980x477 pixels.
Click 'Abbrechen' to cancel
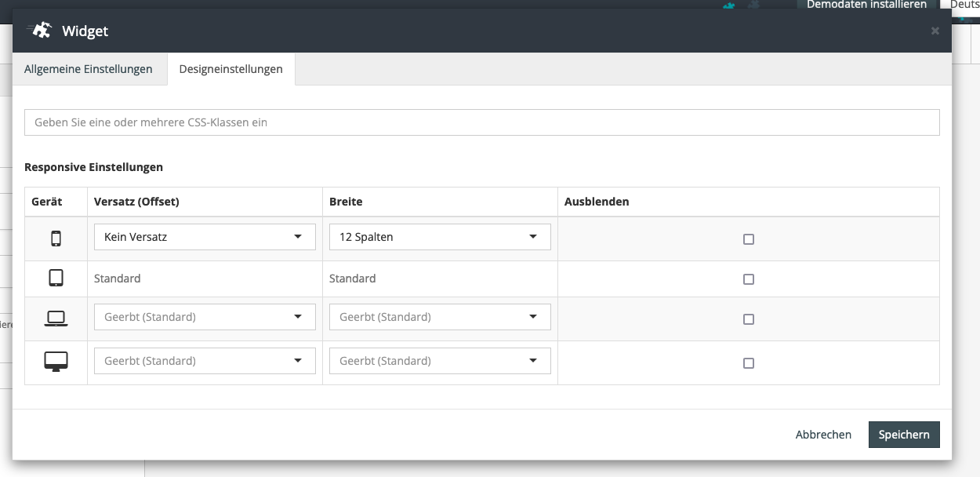point(823,435)
